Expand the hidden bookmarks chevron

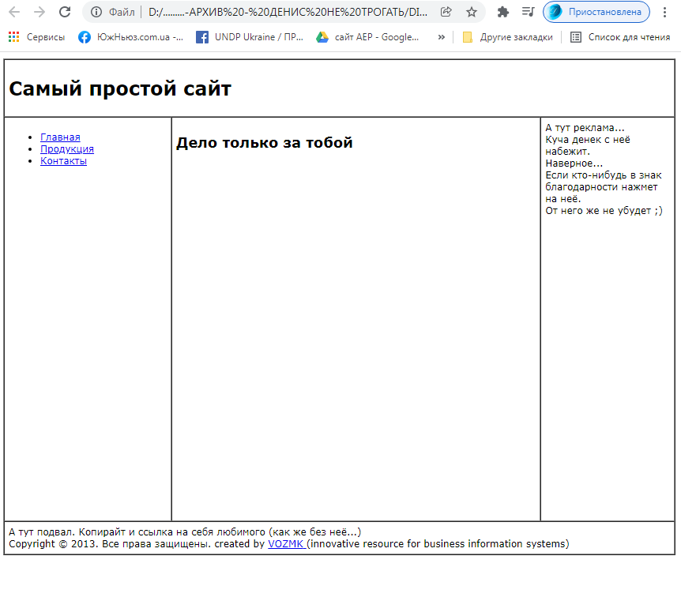click(442, 37)
